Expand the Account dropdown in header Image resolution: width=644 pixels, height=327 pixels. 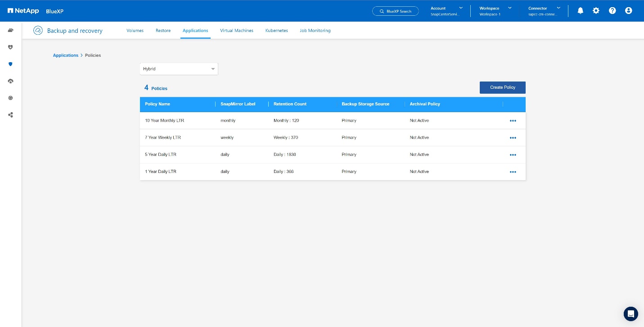[x=446, y=11]
